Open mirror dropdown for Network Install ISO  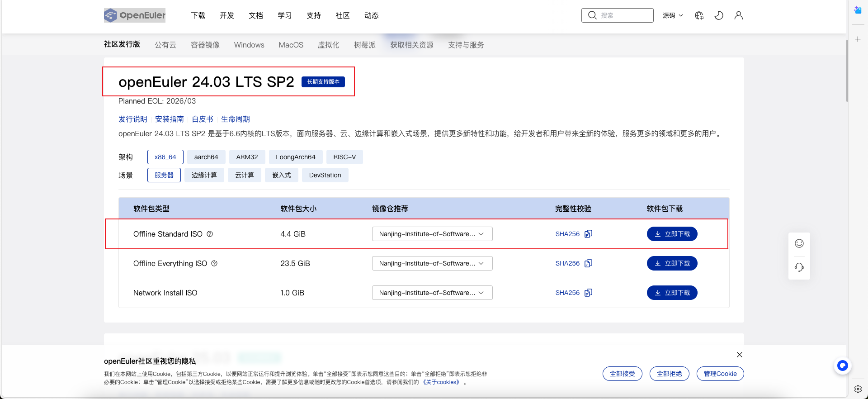point(432,293)
